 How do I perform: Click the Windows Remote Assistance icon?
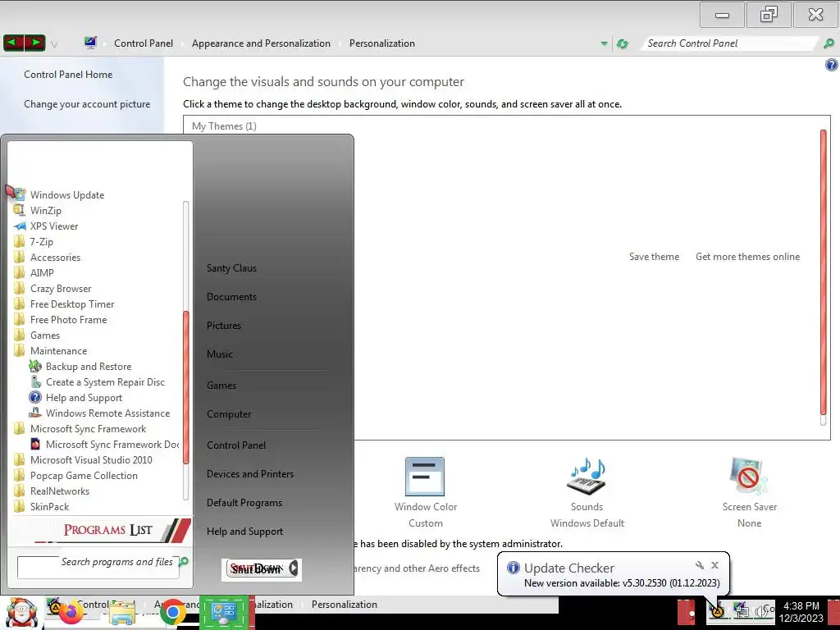click(x=34, y=413)
